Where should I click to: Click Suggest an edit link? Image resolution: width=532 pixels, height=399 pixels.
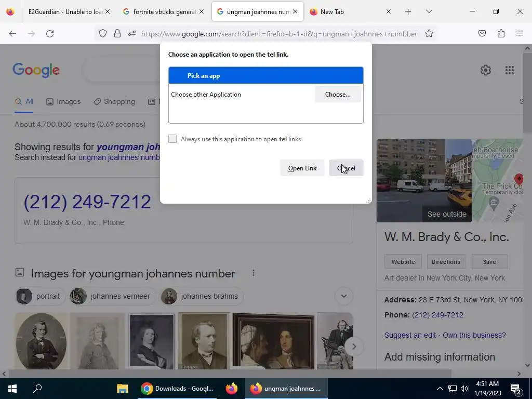point(410,335)
